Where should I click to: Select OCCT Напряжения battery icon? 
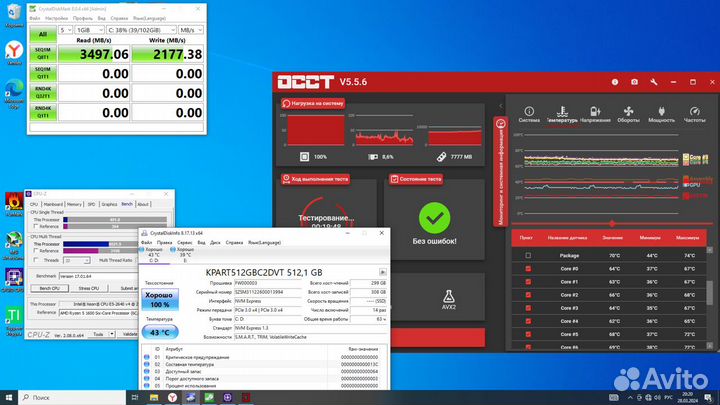pyautogui.click(x=595, y=111)
